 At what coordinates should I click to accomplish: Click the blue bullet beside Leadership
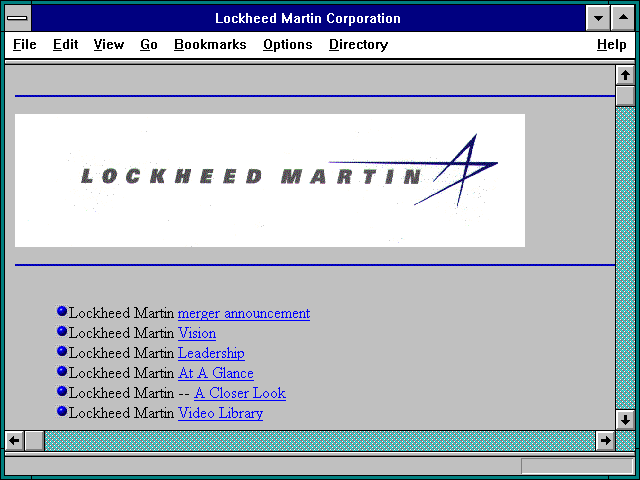tap(62, 351)
